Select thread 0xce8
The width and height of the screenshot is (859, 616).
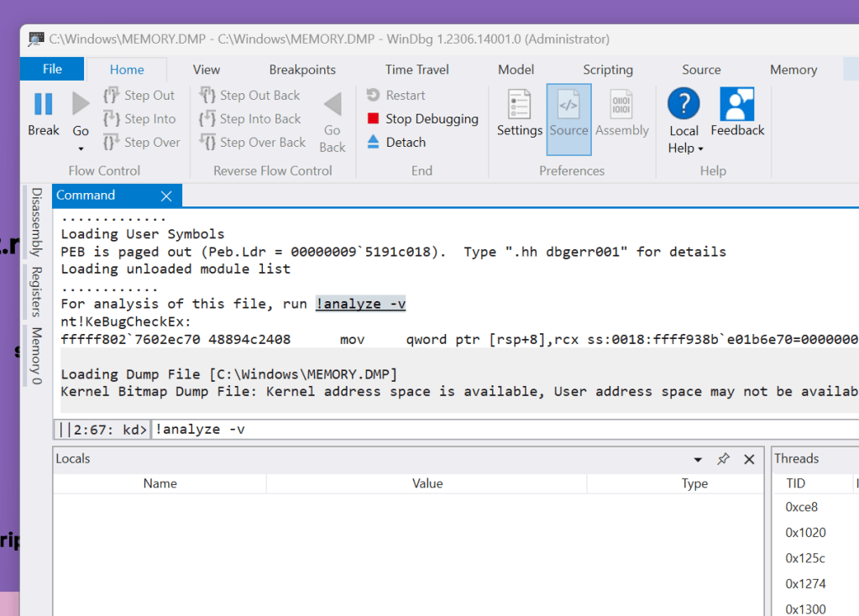pos(801,507)
